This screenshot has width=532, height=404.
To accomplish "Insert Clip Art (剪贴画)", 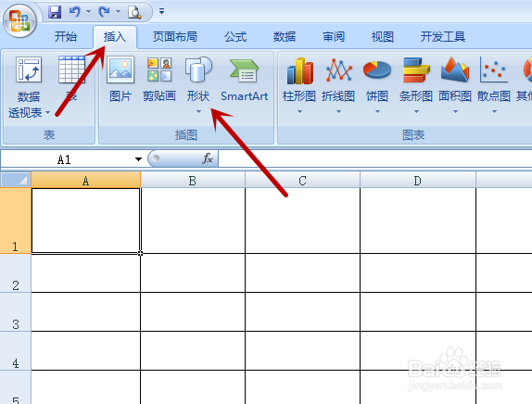I will click(x=159, y=80).
